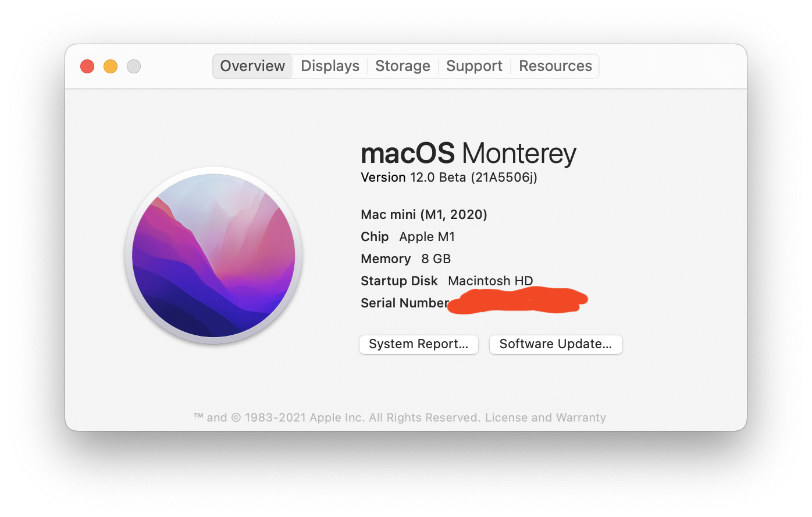The width and height of the screenshot is (812, 517).
Task: Open the Storage tab
Action: pos(403,66)
